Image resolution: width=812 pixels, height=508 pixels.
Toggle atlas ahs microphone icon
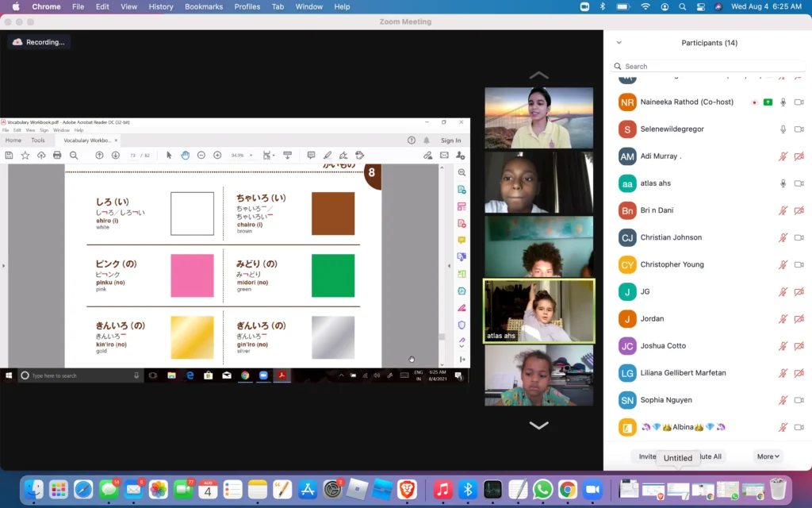point(783,183)
